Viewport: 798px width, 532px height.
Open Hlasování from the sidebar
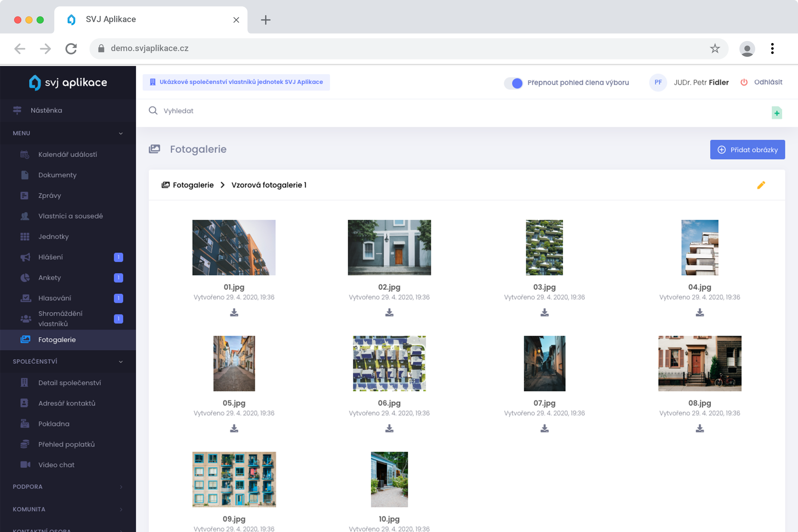[55, 298]
